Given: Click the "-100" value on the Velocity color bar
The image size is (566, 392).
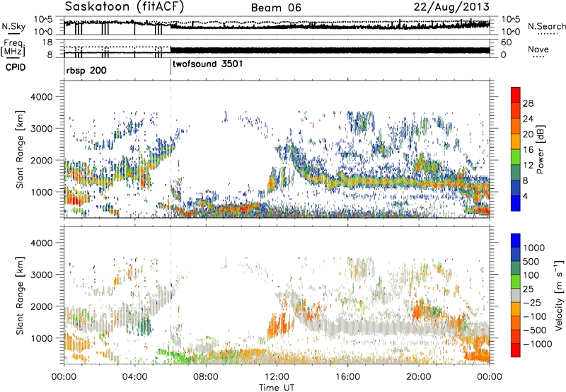Looking at the screenshot, I should tap(535, 316).
